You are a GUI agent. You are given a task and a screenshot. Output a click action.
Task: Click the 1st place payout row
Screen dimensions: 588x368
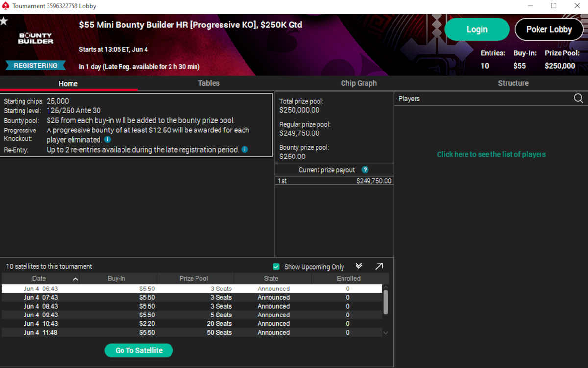(x=335, y=181)
